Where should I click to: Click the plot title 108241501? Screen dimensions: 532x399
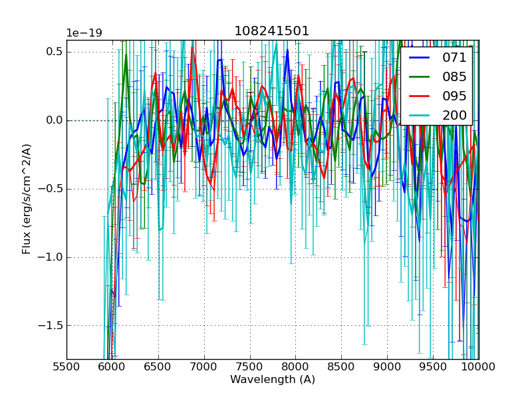tap(271, 31)
